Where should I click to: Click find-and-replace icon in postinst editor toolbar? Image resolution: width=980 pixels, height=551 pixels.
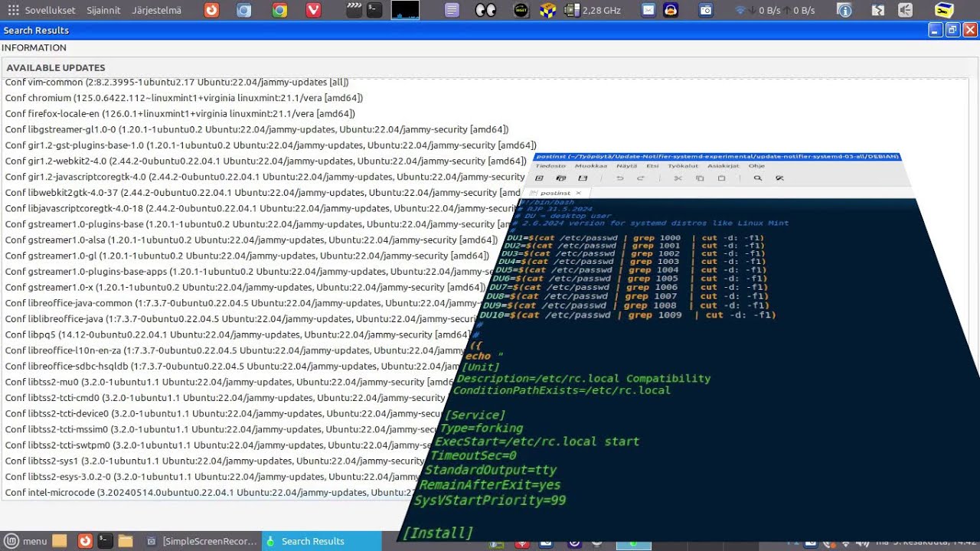coord(779,178)
